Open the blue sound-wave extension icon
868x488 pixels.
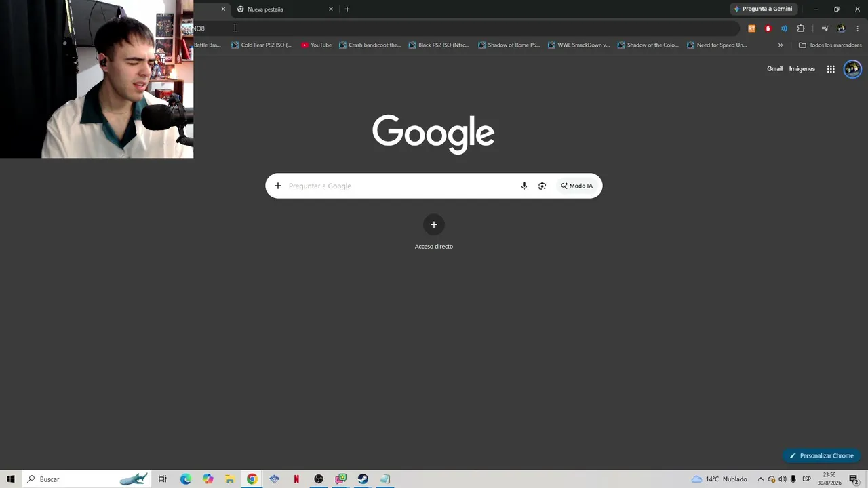[784, 28]
